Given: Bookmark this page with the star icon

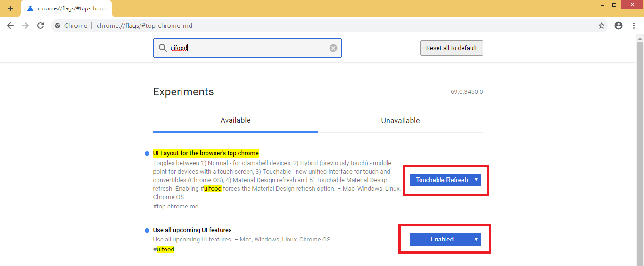Looking at the screenshot, I should [x=602, y=25].
